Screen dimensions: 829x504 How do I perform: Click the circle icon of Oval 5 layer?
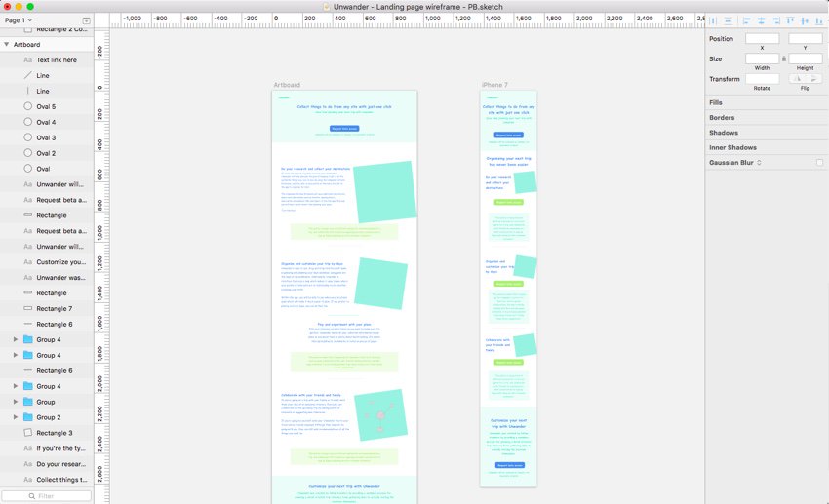pos(28,106)
